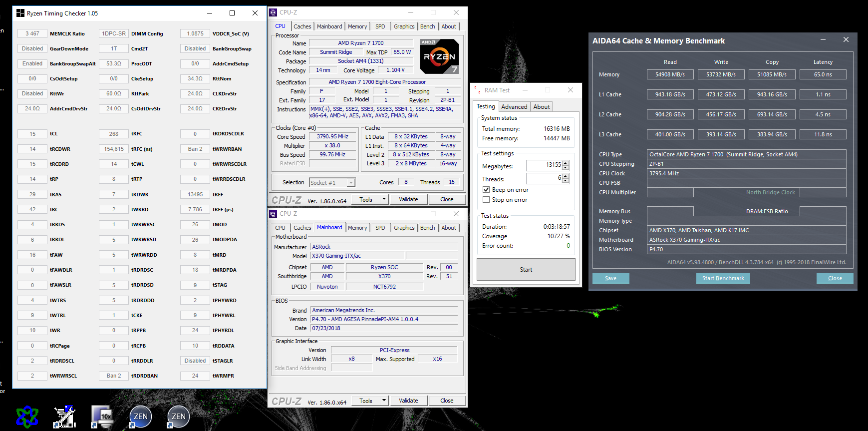
Task: Click the Ryzen Timing Checker title bar icon
Action: 20,13
